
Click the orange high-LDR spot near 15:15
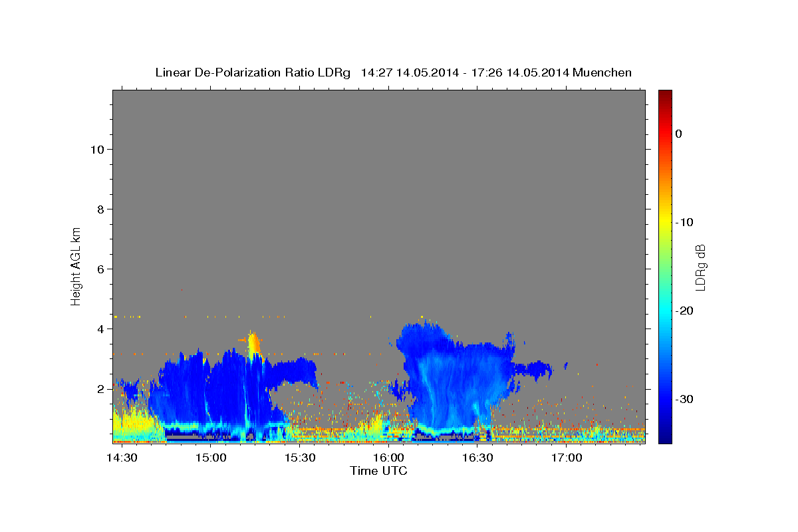[253, 344]
